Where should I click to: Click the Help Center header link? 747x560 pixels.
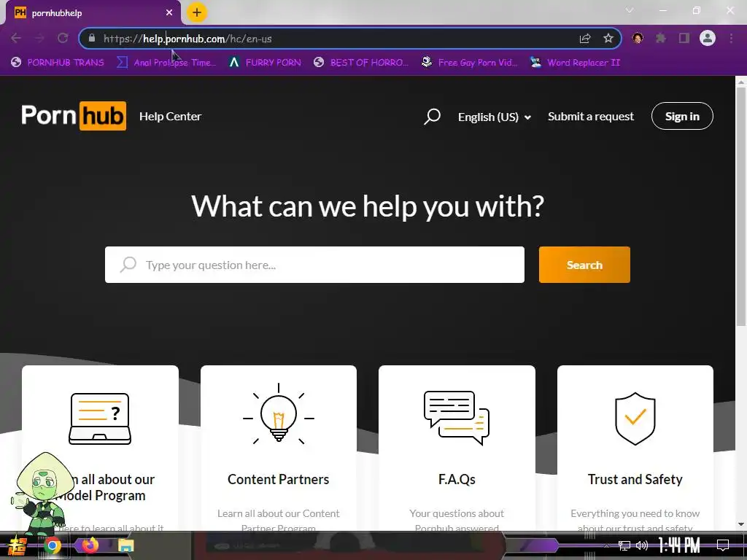coord(170,116)
